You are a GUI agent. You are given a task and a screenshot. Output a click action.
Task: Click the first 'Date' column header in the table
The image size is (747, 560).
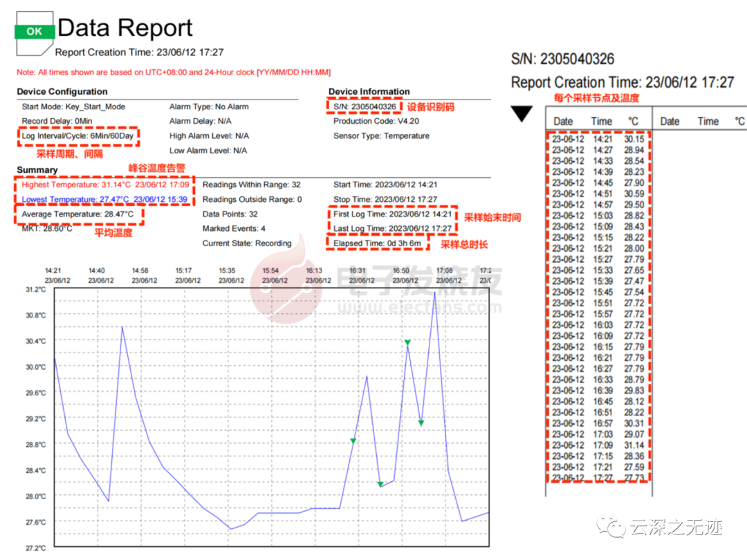563,122
